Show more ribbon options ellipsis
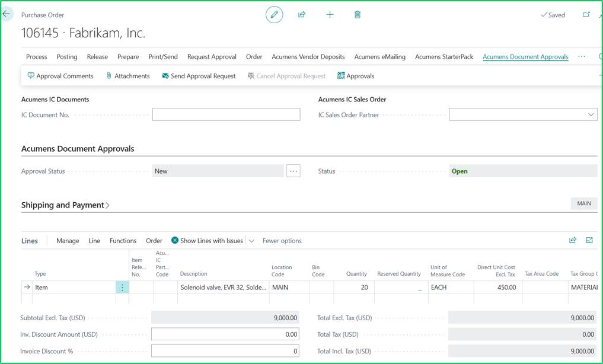The width and height of the screenshot is (603, 364). point(582,56)
